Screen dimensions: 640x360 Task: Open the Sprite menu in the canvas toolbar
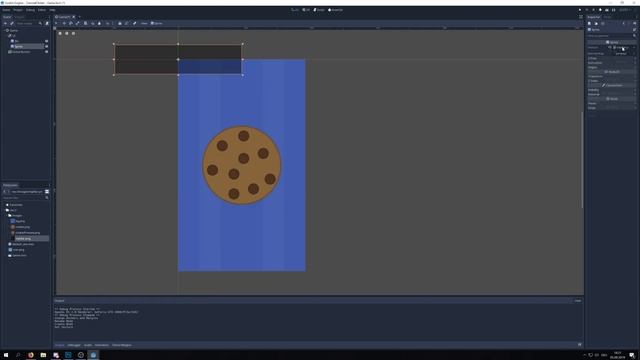point(157,23)
